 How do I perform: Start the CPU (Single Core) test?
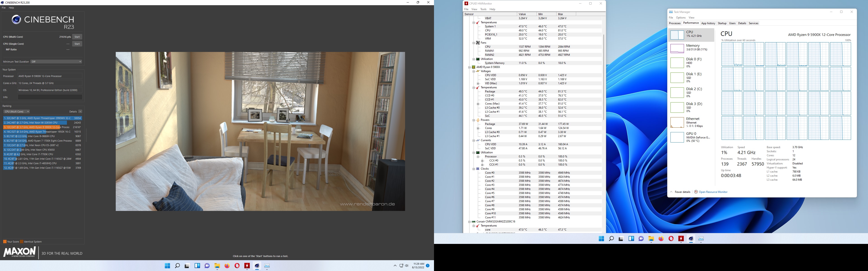click(77, 44)
